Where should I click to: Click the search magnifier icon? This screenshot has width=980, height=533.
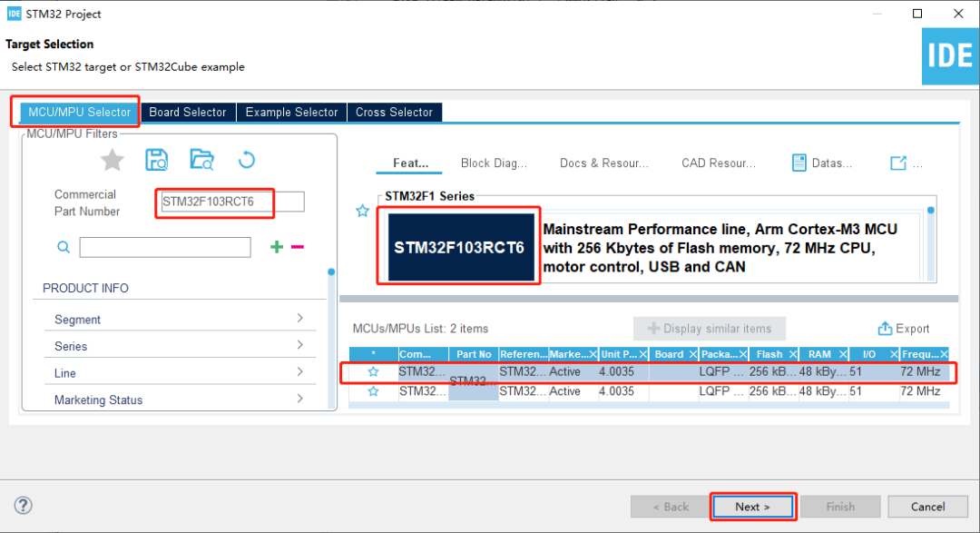pyautogui.click(x=64, y=247)
